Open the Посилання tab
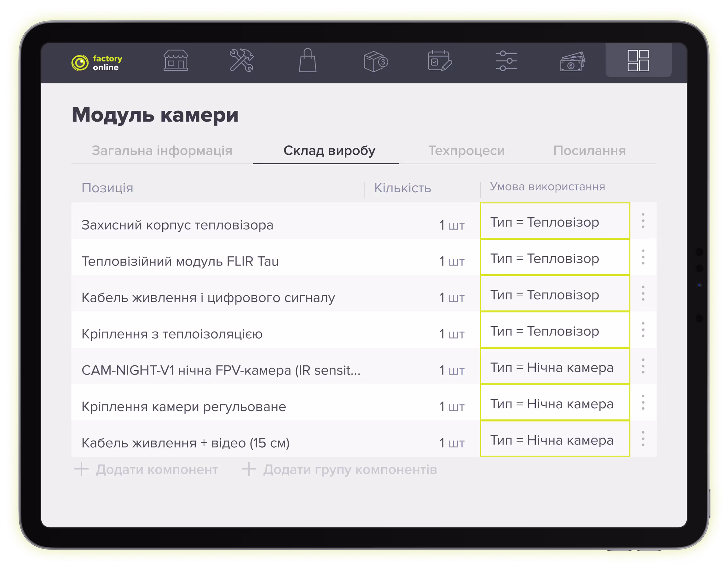 coord(589,151)
